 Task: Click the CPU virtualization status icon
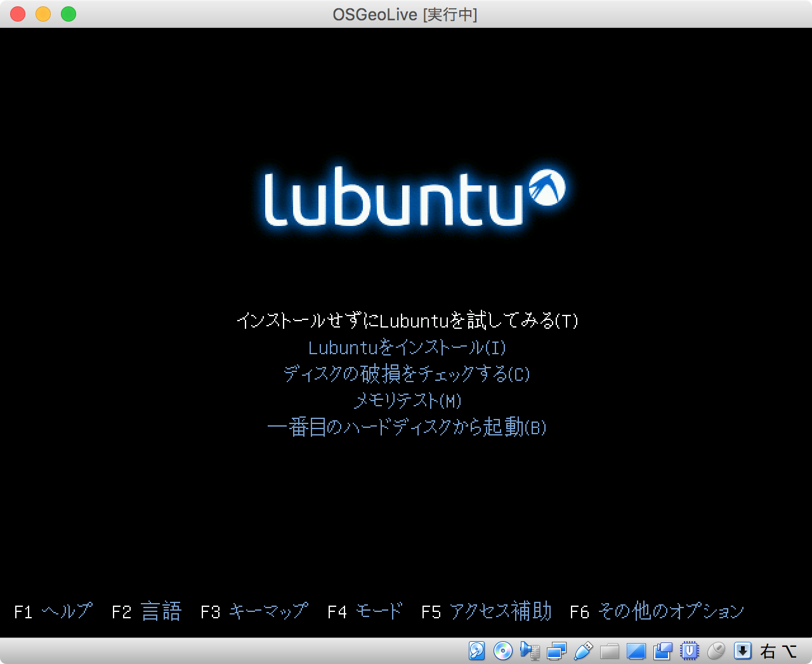coord(689,651)
